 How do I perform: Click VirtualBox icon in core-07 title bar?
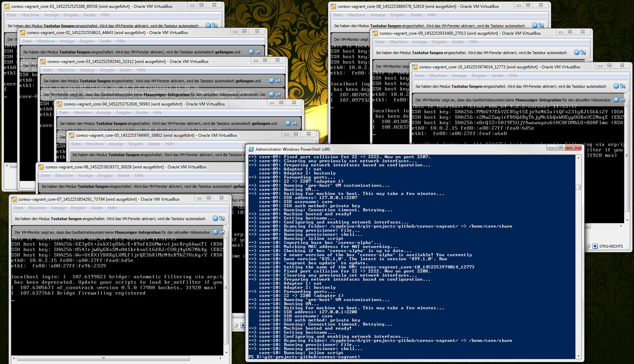(14, 199)
